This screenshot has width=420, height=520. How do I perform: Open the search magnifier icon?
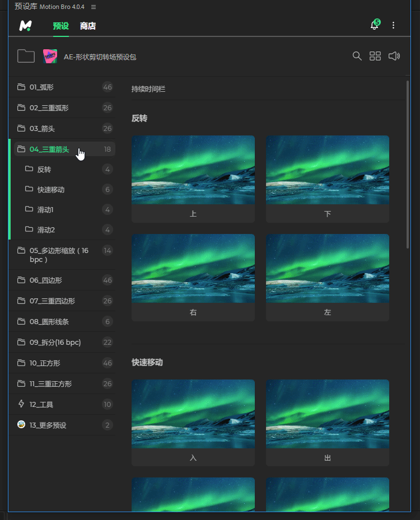tap(357, 56)
